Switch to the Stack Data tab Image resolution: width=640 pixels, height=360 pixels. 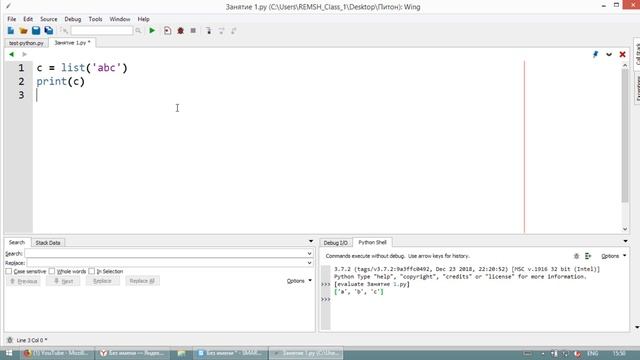coord(48,243)
